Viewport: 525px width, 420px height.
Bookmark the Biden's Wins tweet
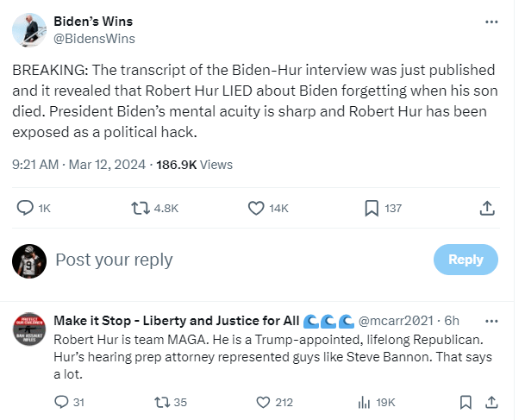pyautogui.click(x=372, y=208)
